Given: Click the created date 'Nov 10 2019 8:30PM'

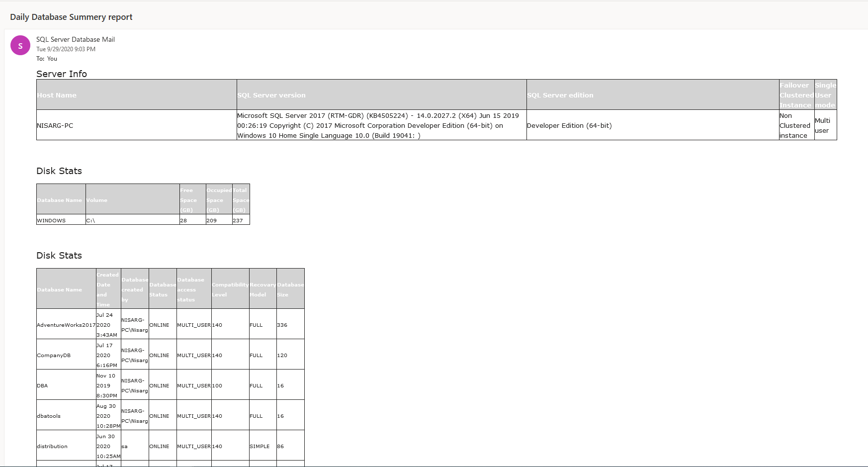Looking at the screenshot, I should (x=108, y=385).
